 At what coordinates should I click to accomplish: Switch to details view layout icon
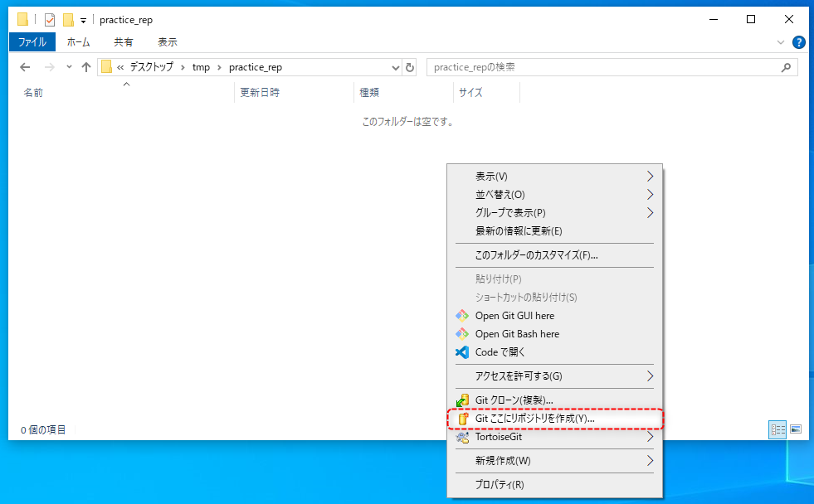777,429
